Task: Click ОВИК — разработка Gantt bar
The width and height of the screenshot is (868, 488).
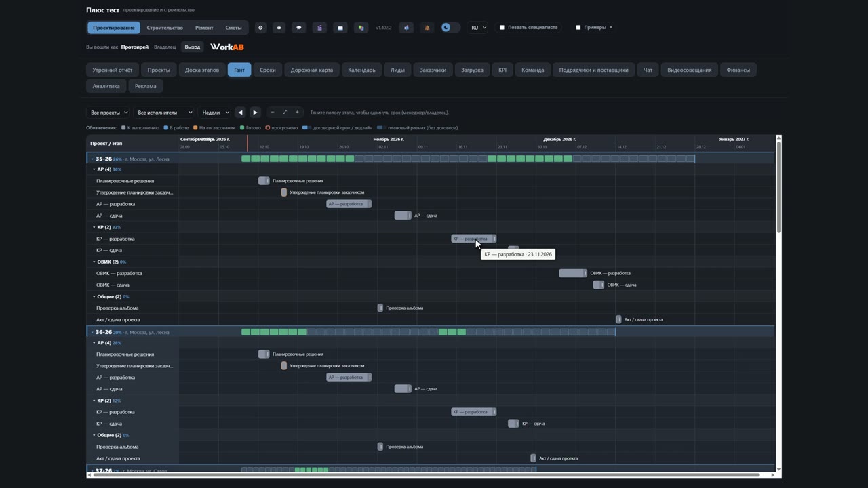Action: [x=573, y=273]
